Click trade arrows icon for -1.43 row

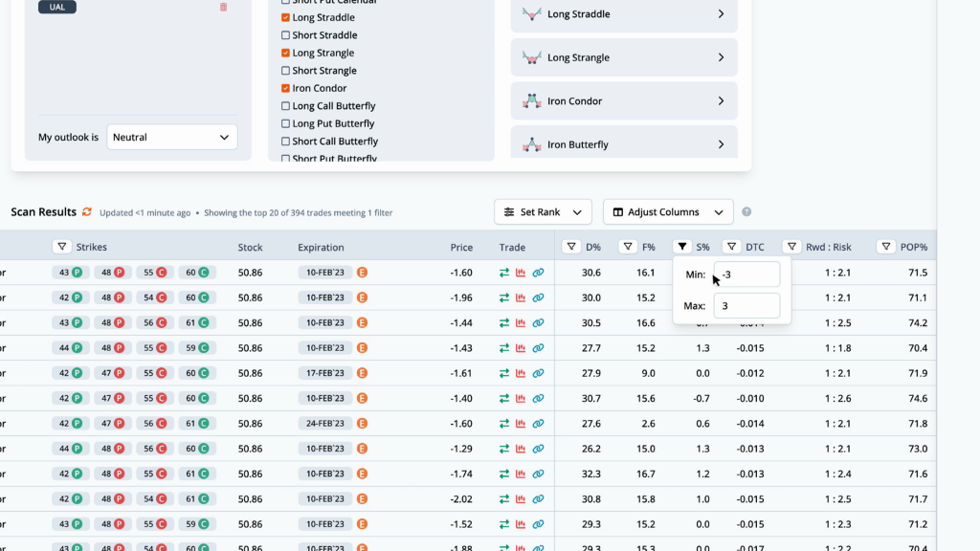(x=504, y=348)
